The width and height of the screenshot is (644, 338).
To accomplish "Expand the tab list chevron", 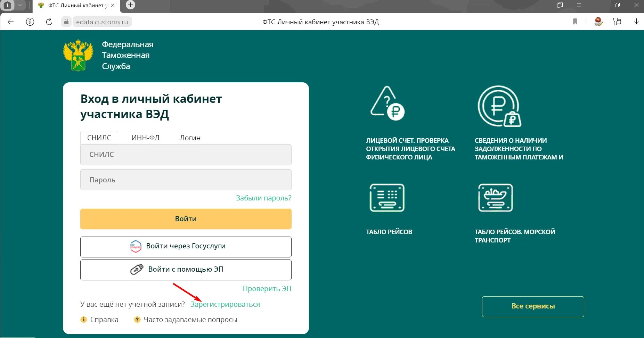I will [x=20, y=6].
